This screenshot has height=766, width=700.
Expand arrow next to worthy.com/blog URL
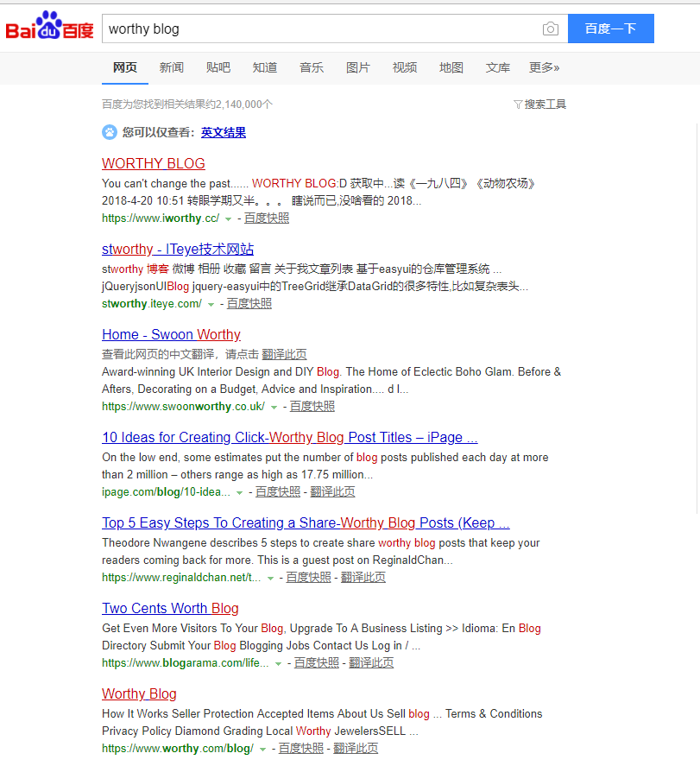click(262, 750)
